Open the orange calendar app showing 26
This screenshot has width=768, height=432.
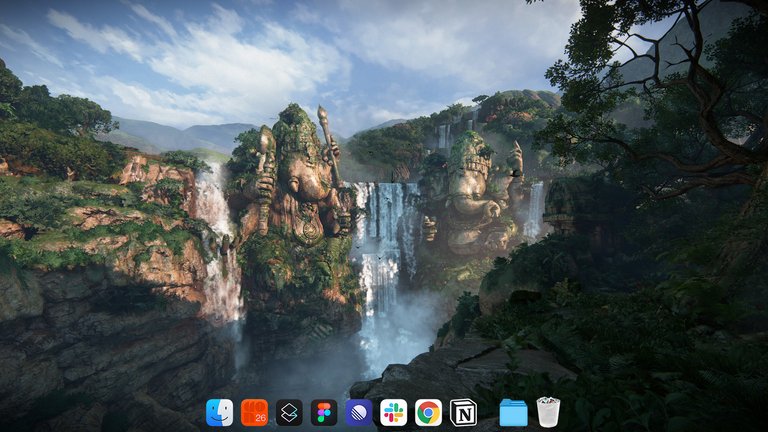pyautogui.click(x=254, y=412)
